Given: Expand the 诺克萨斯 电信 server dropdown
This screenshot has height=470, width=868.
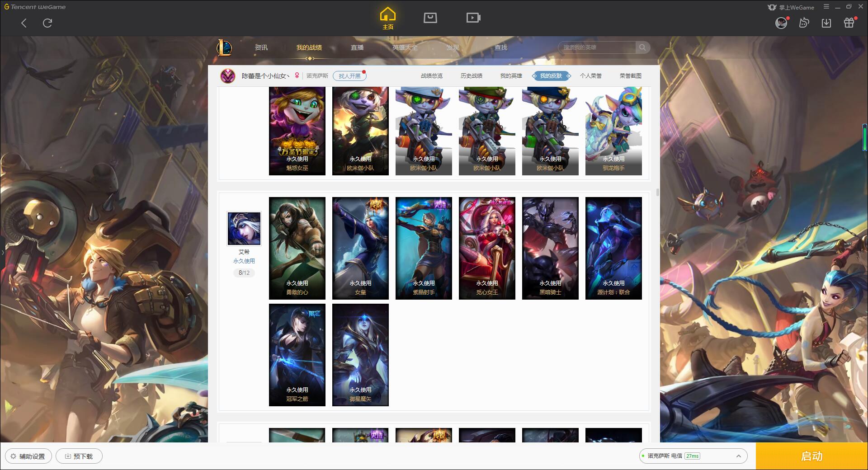Looking at the screenshot, I should coord(693,456).
